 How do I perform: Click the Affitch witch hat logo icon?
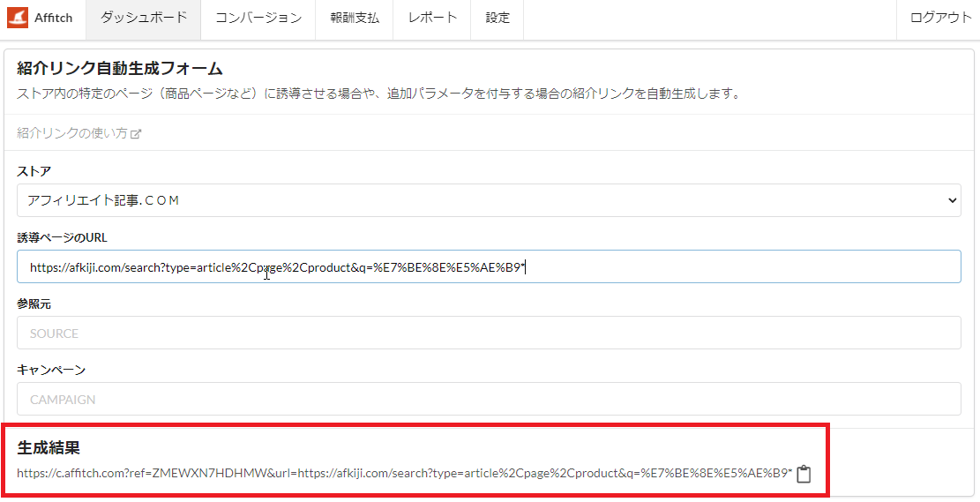(19, 18)
